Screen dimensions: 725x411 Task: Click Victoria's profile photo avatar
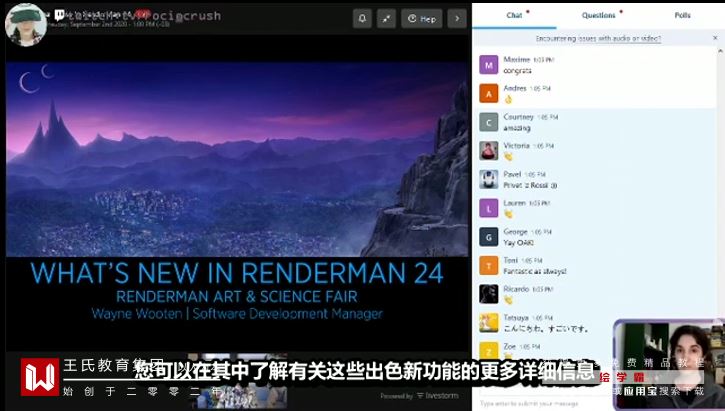click(489, 151)
